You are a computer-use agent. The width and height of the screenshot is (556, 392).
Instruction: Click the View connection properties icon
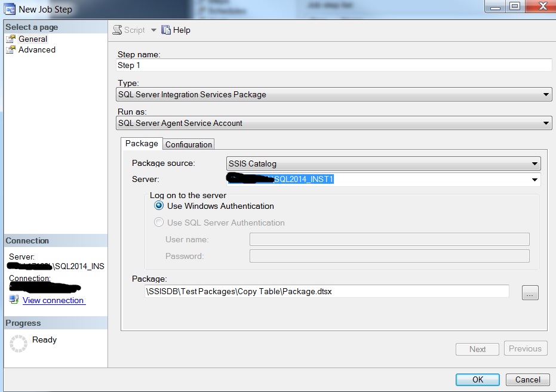pos(14,300)
